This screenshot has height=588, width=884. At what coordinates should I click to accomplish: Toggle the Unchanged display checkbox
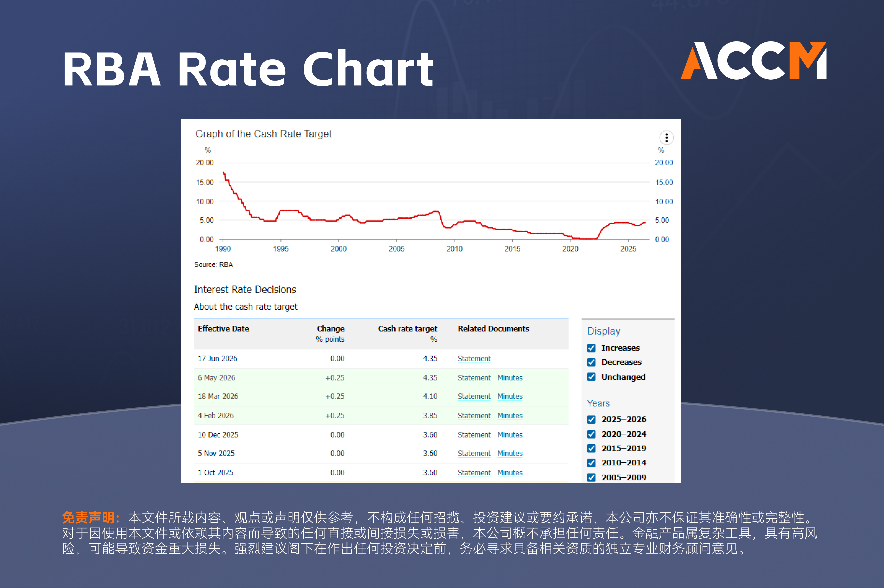(591, 377)
